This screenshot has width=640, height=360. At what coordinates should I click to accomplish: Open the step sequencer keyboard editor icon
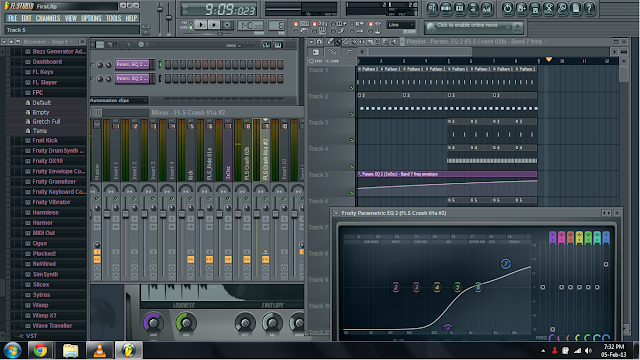(x=278, y=45)
